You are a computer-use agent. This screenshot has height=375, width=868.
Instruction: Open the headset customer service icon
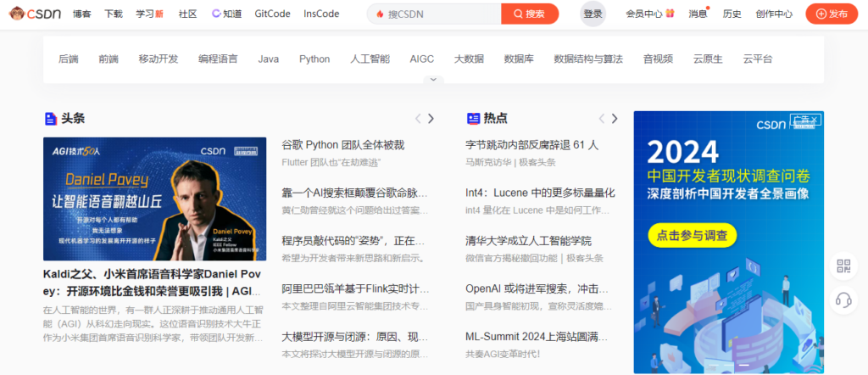[843, 299]
